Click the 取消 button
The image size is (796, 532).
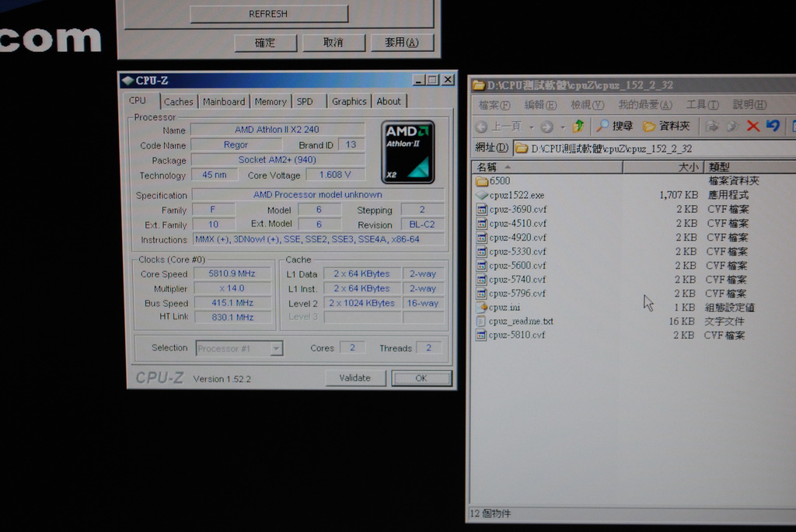pyautogui.click(x=333, y=43)
